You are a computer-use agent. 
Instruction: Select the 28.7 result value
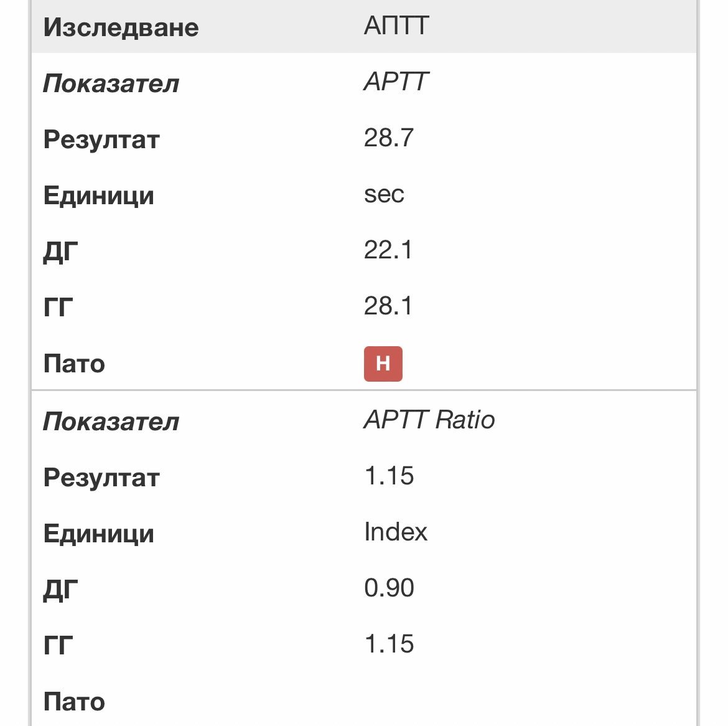[388, 138]
